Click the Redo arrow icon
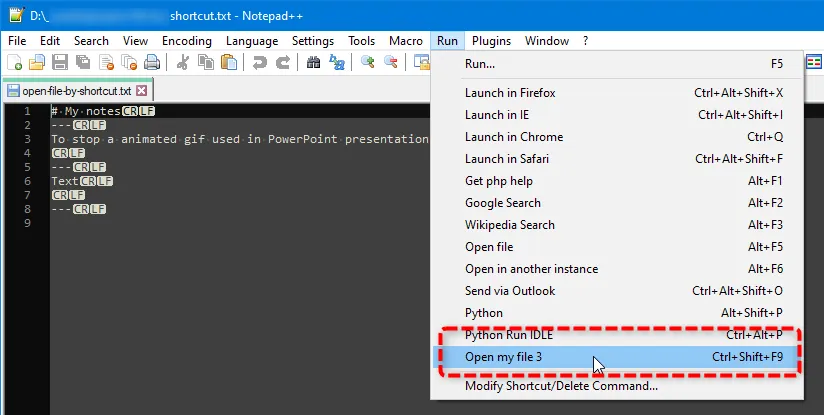This screenshot has height=415, width=824. coord(283,63)
